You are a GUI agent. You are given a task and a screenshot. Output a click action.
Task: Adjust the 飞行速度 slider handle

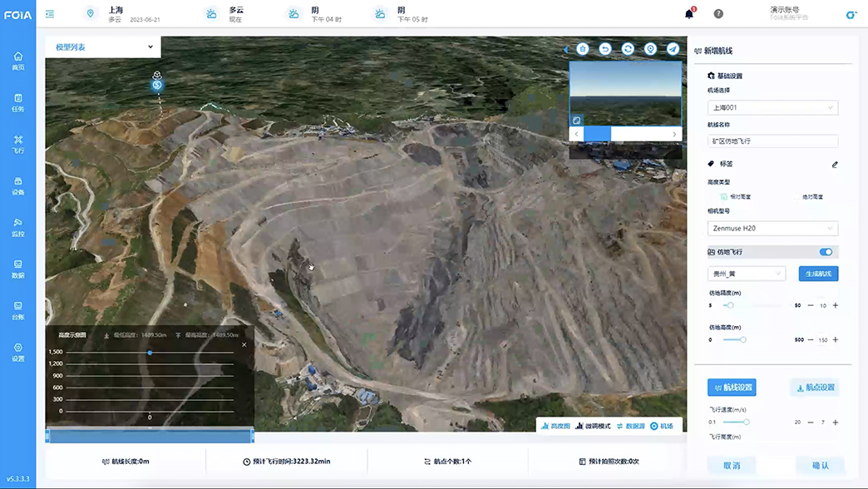(x=747, y=422)
